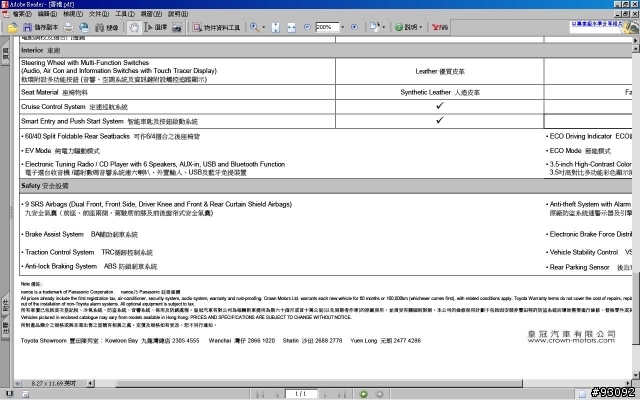Click the Yahoo toolbar icon

[440, 27]
